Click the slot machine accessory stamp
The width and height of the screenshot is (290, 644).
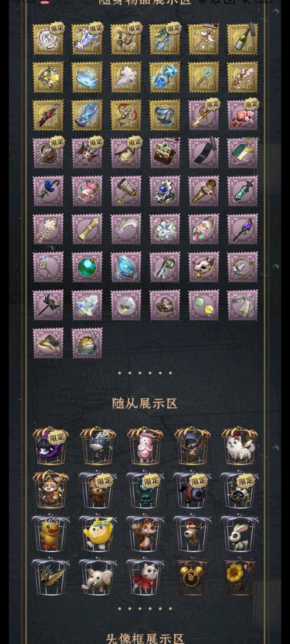tap(165, 153)
